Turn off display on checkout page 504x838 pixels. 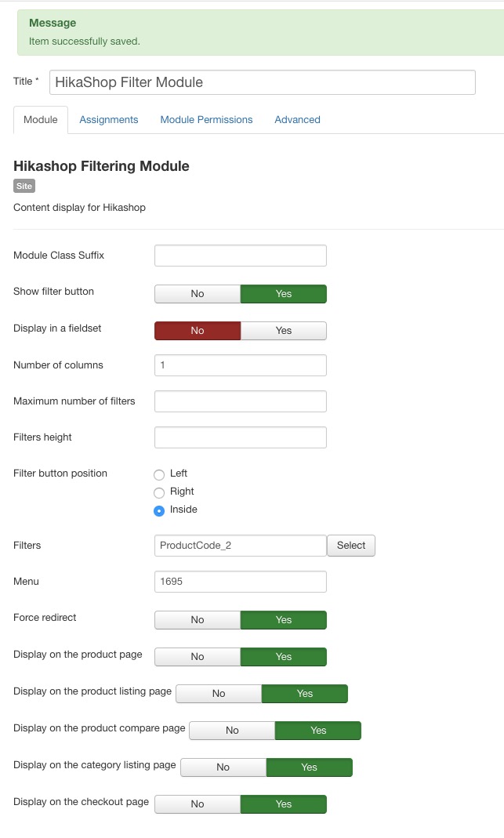coord(198,804)
